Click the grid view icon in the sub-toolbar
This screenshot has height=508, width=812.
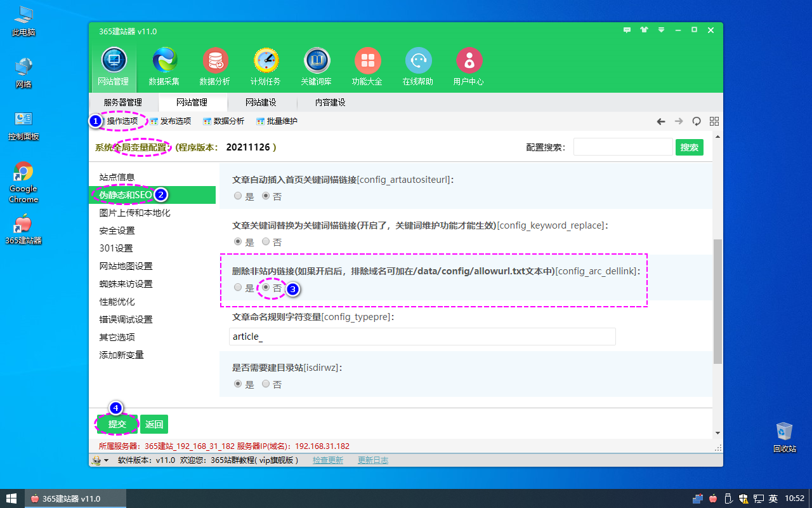coord(714,121)
